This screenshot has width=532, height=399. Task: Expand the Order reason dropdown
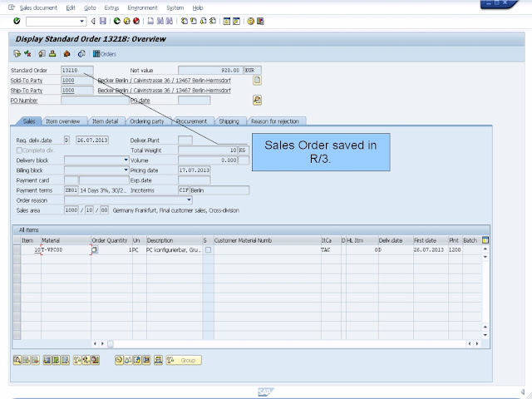189,200
